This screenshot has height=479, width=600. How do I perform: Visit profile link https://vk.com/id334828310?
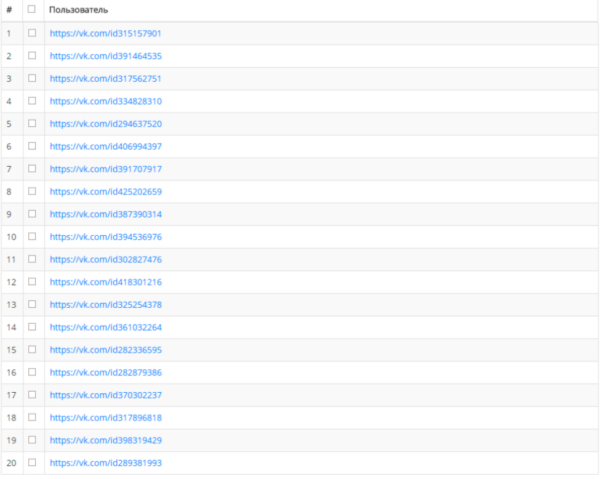pos(106,101)
